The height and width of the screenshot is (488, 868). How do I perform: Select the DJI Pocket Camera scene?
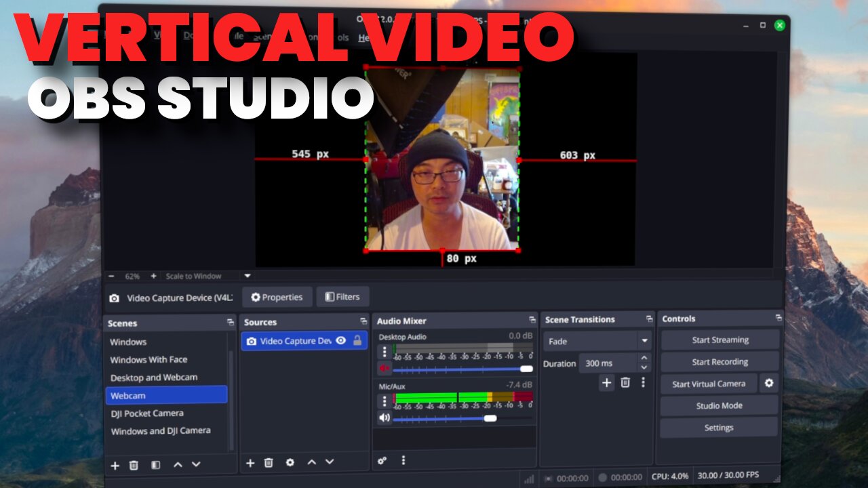[166, 413]
